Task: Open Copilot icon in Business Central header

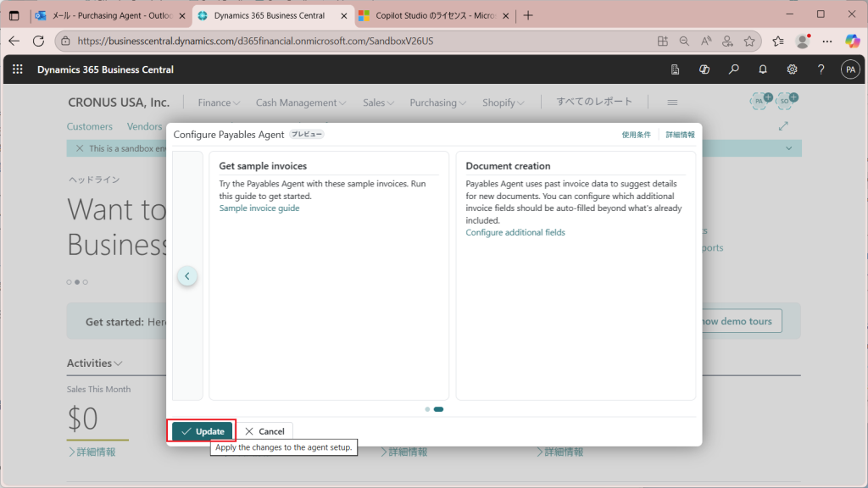Action: point(704,69)
